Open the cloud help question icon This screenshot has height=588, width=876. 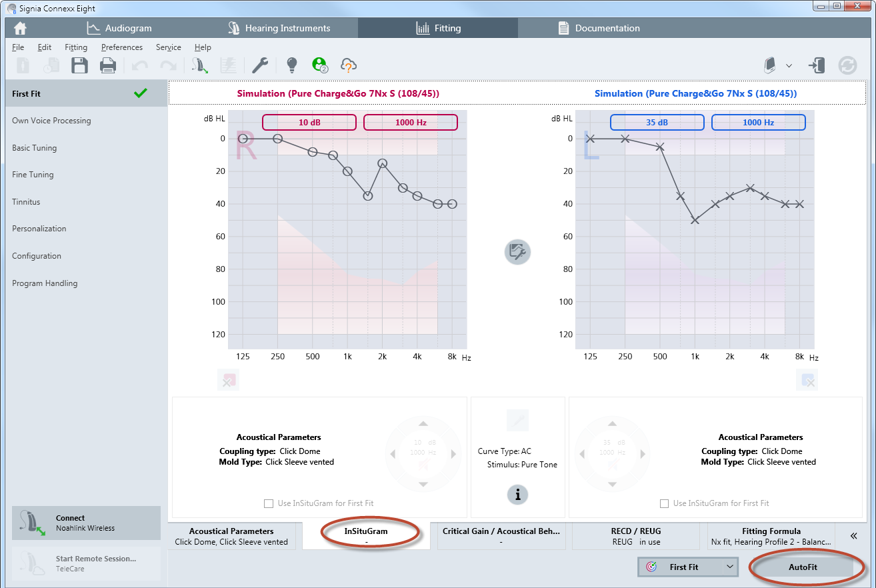pyautogui.click(x=349, y=65)
